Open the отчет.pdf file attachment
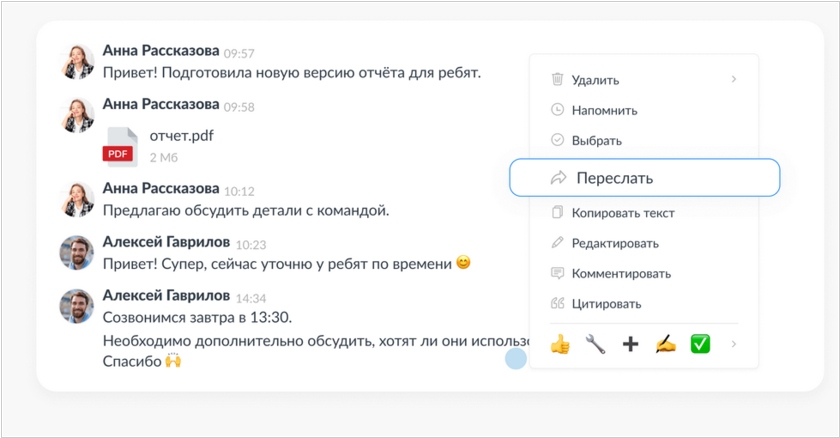 [x=181, y=136]
